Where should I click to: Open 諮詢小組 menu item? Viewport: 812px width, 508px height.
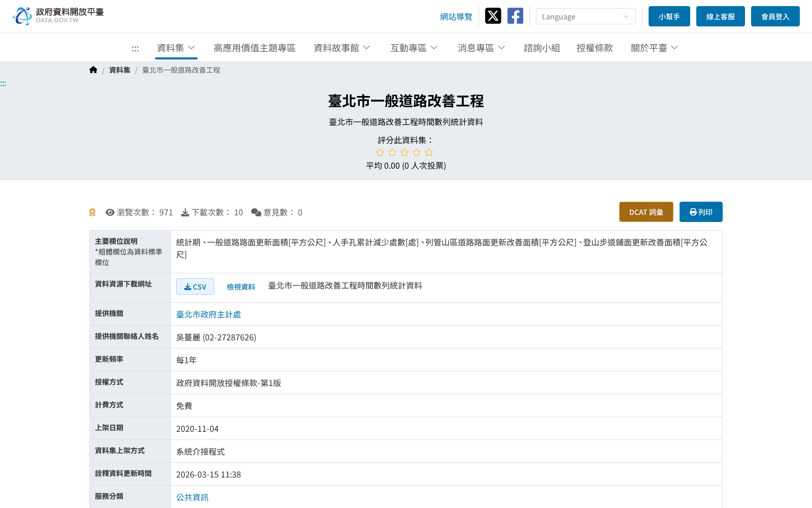[x=542, y=48]
